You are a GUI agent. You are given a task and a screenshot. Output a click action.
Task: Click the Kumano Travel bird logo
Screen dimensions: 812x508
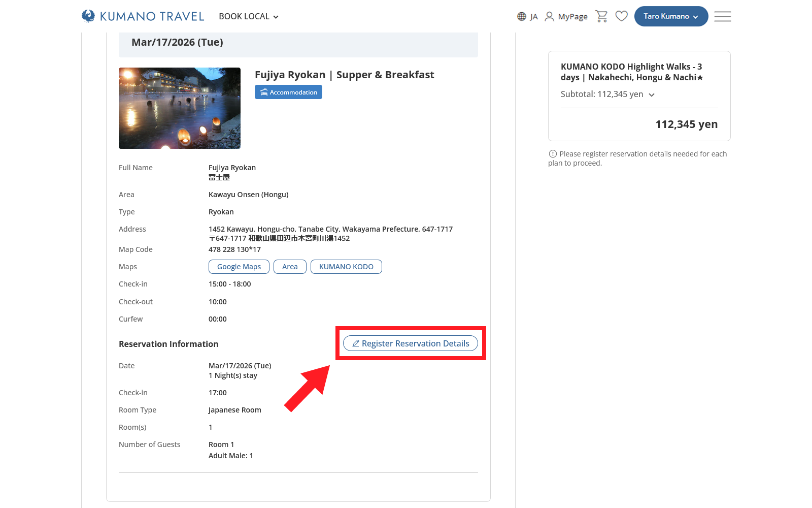[x=88, y=16]
